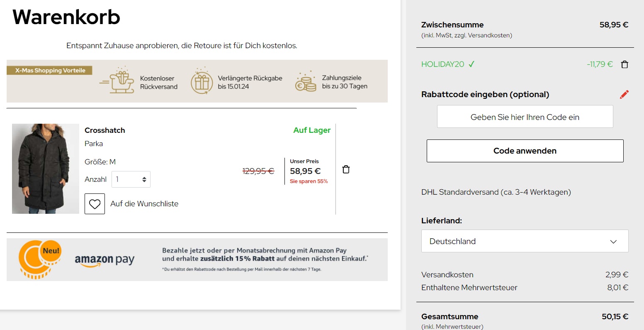The height and width of the screenshot is (330, 644).
Task: Click the Auf die Wunschliste link
Action: (144, 203)
